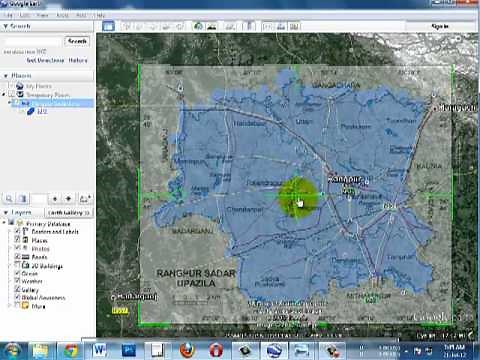Collapse the Layers panel triangle
The height and width of the screenshot is (360, 480).
coord(5,212)
